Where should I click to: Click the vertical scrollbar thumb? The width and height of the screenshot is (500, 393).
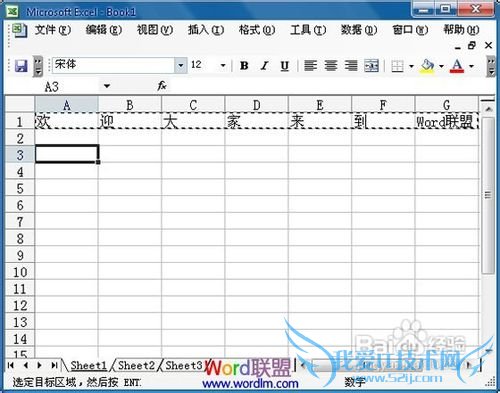(488, 195)
